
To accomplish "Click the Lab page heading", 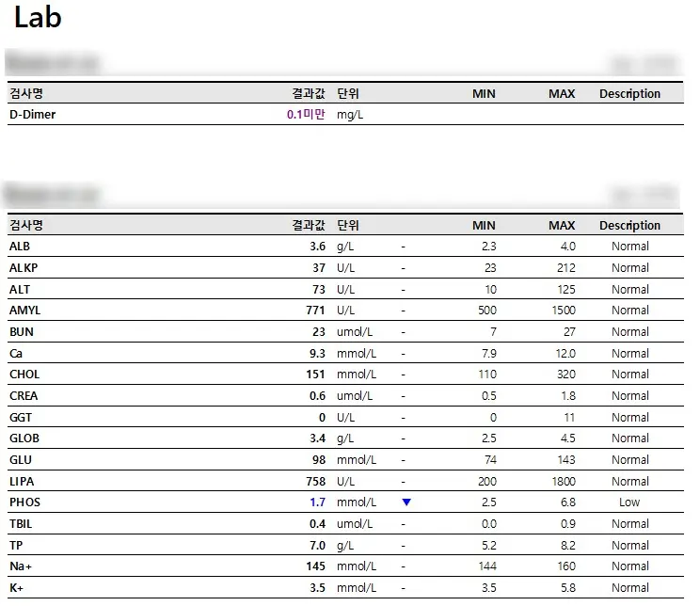I will click(38, 17).
